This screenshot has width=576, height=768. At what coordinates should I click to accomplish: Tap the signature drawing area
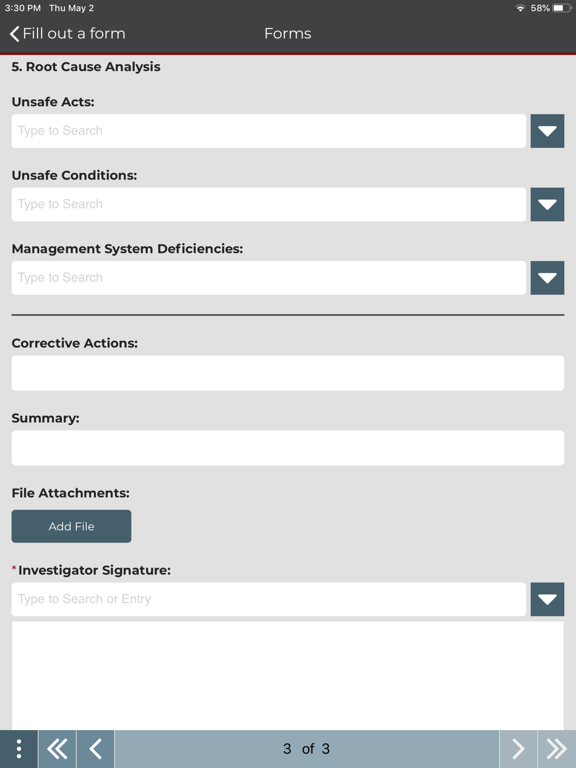point(288,675)
